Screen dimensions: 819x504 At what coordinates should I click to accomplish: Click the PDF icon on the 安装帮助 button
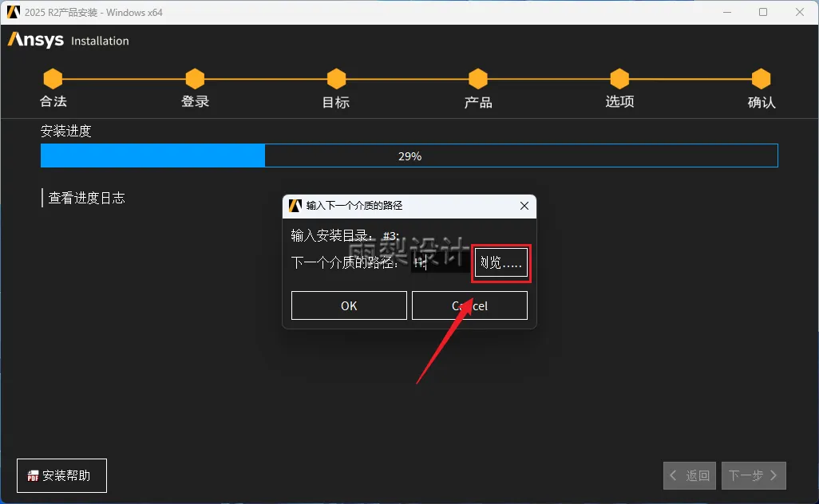coord(33,475)
